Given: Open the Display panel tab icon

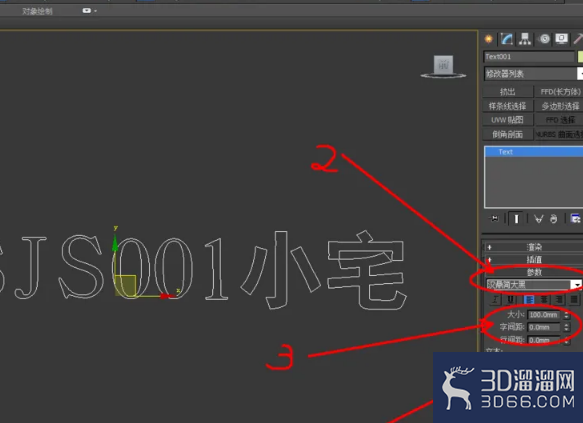Looking at the screenshot, I should point(561,39).
